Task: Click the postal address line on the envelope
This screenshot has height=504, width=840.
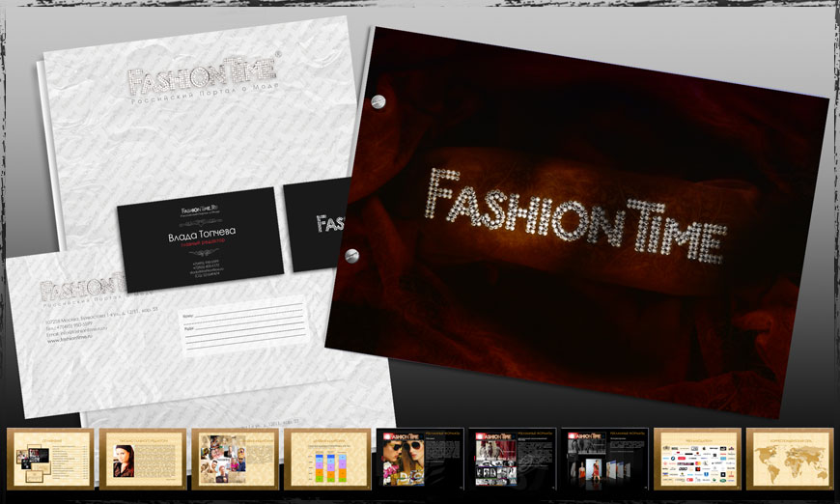Action: tap(101, 315)
